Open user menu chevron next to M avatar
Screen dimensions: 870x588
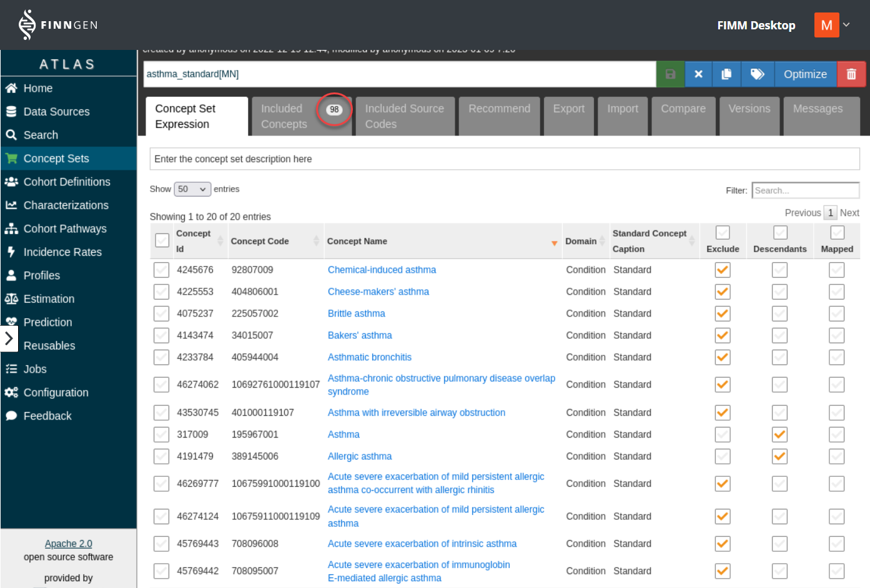tap(847, 25)
